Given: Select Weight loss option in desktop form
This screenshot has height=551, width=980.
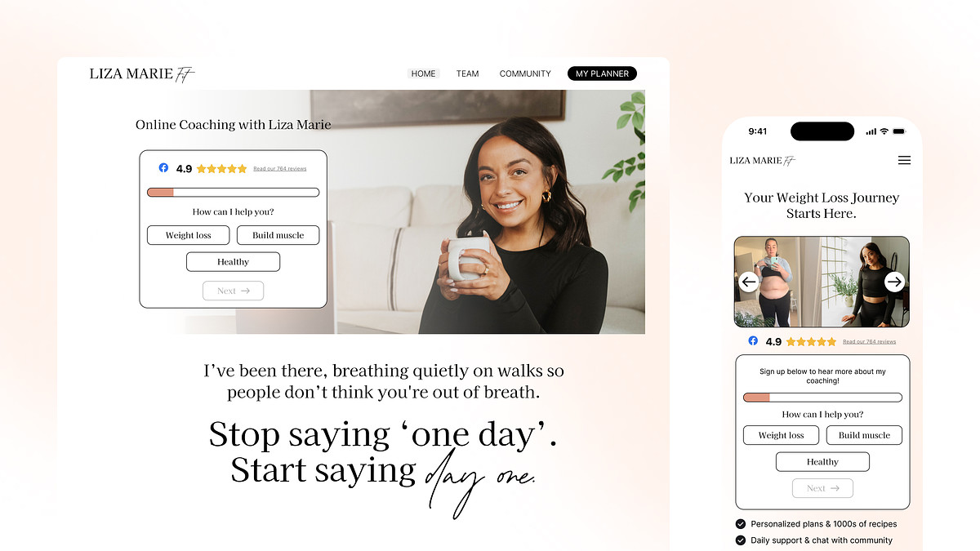Looking at the screenshot, I should tap(188, 235).
